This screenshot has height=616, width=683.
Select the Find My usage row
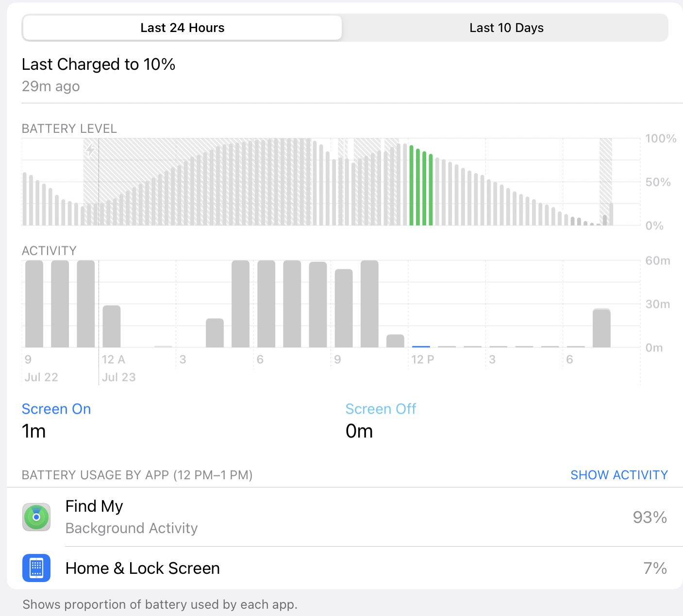click(340, 517)
